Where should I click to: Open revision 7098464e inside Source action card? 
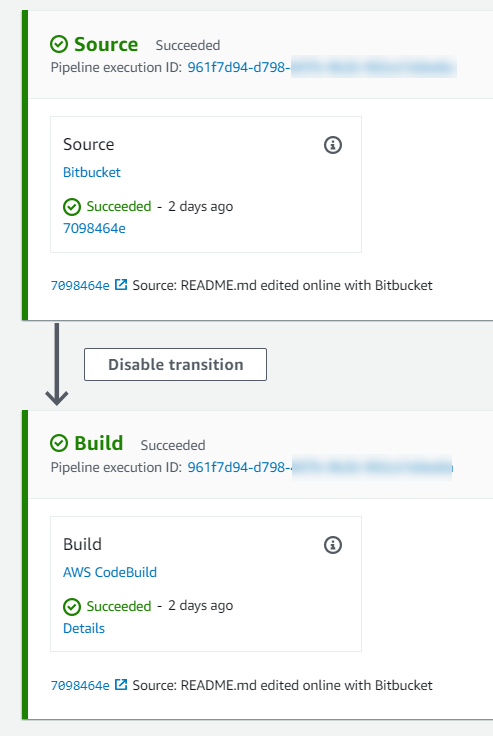pos(94,228)
